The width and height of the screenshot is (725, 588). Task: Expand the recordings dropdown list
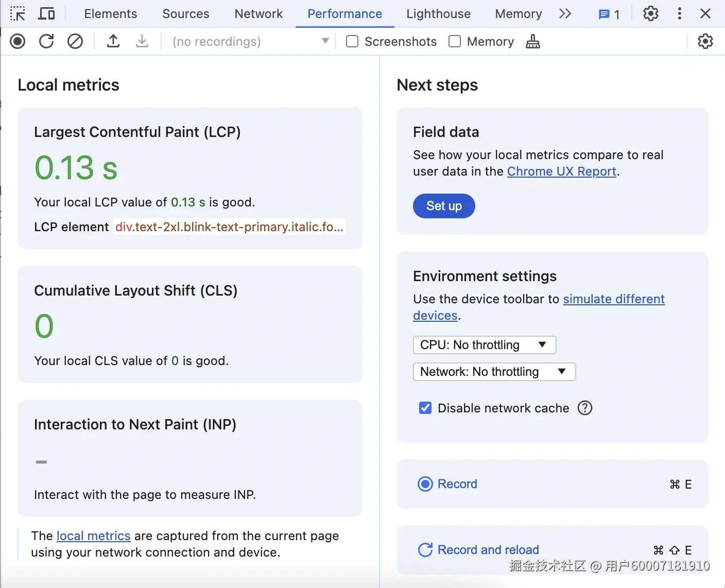pos(325,41)
